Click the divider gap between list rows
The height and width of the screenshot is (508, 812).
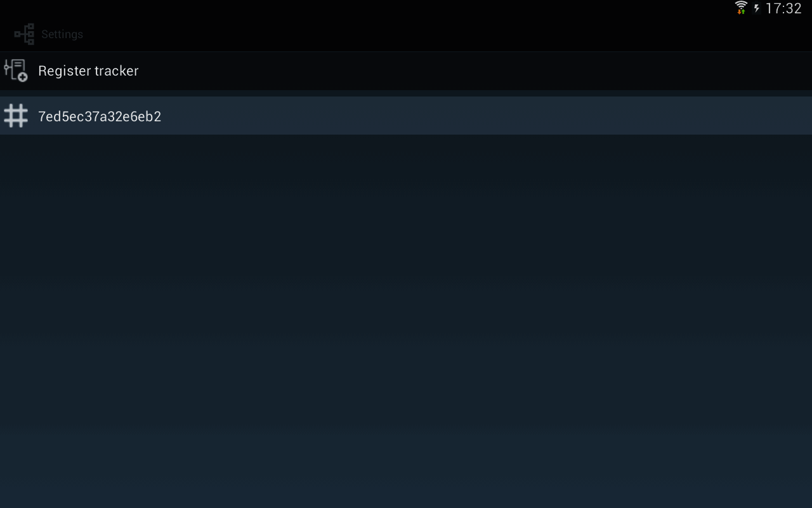[x=406, y=93]
